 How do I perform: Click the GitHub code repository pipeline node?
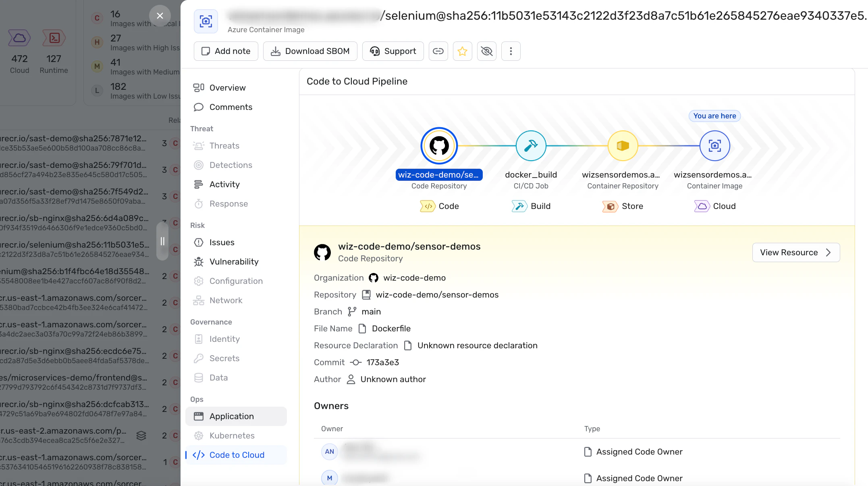439,146
